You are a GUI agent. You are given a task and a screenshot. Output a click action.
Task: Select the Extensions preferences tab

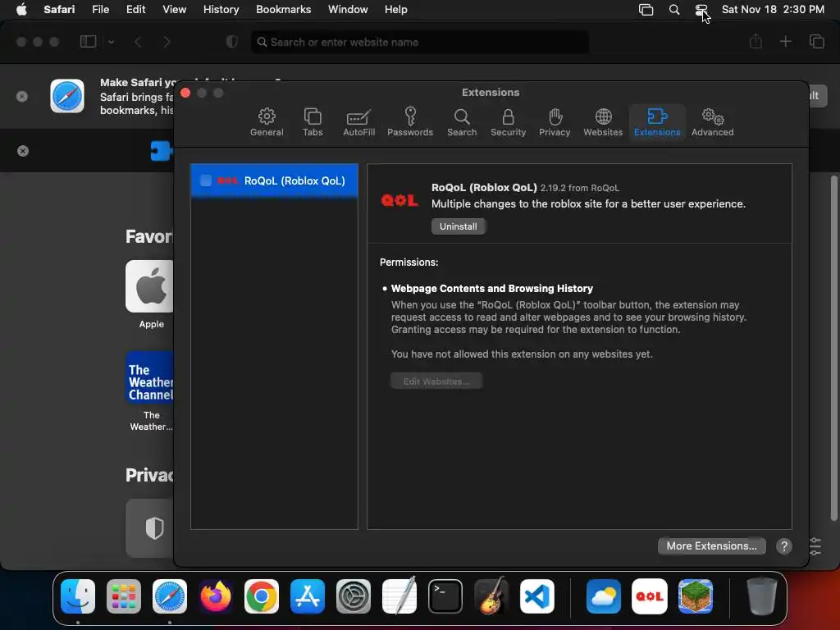657,122
